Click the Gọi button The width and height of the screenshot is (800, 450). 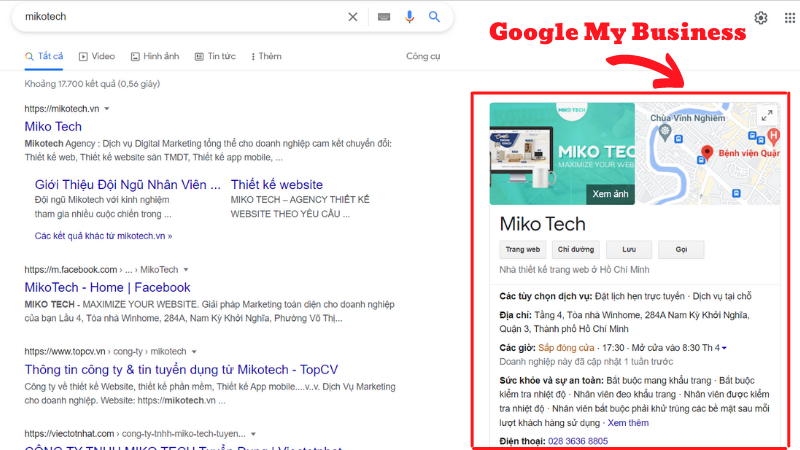click(x=681, y=249)
